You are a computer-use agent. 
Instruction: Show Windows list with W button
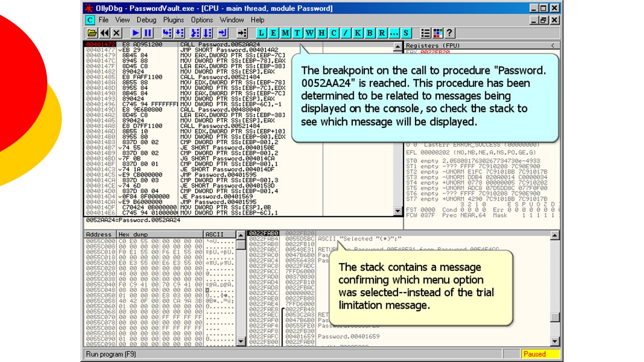click(x=309, y=33)
